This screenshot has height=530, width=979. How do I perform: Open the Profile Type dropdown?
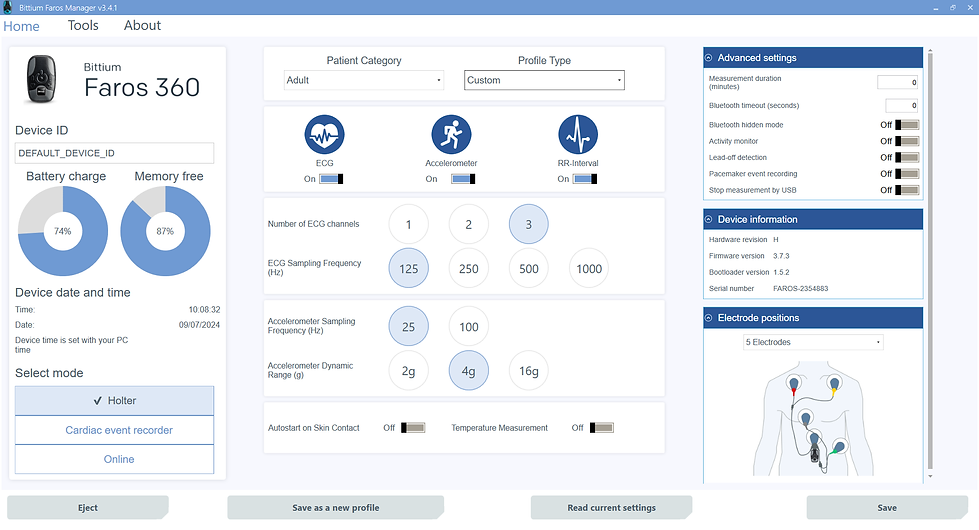[544, 80]
